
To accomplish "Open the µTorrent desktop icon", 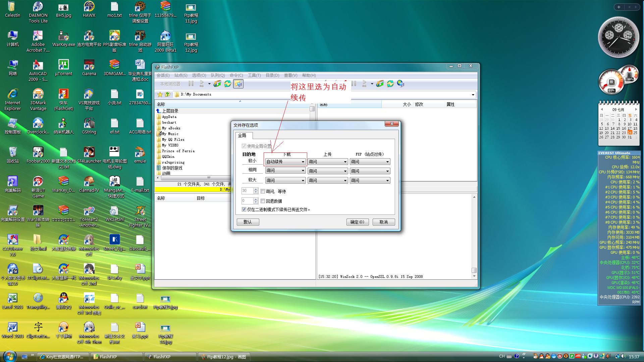I will pos(63,67).
